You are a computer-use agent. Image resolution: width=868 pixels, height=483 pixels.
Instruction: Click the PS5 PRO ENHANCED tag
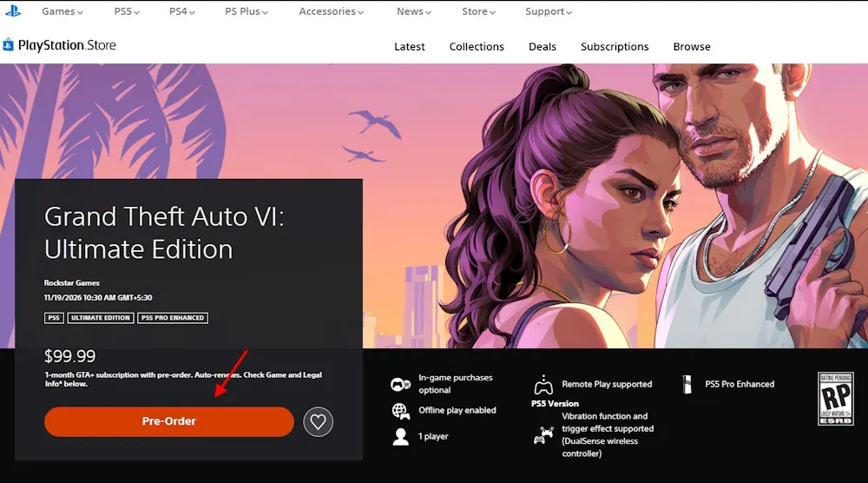(x=173, y=318)
